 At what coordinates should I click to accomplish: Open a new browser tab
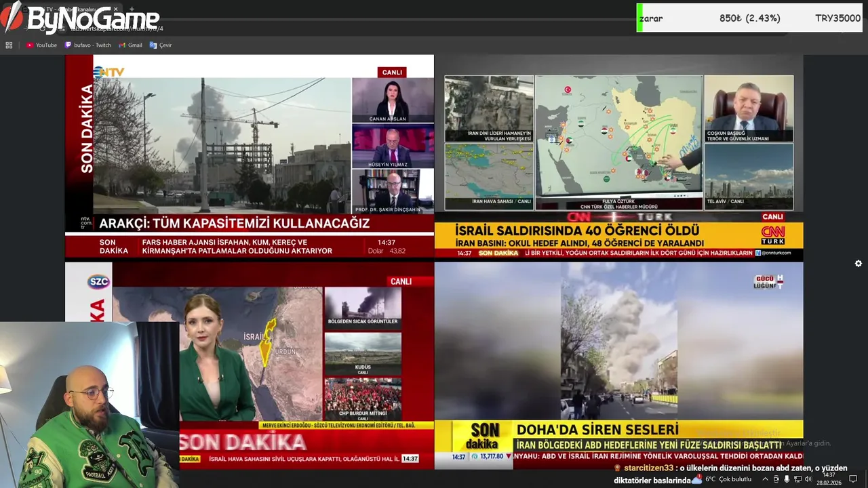pyautogui.click(x=132, y=9)
